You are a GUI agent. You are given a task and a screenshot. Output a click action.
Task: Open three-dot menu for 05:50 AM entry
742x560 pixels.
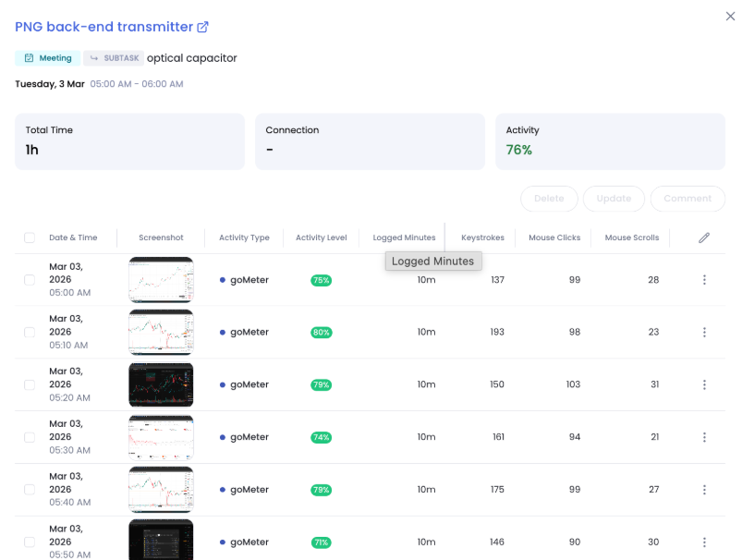(x=704, y=542)
